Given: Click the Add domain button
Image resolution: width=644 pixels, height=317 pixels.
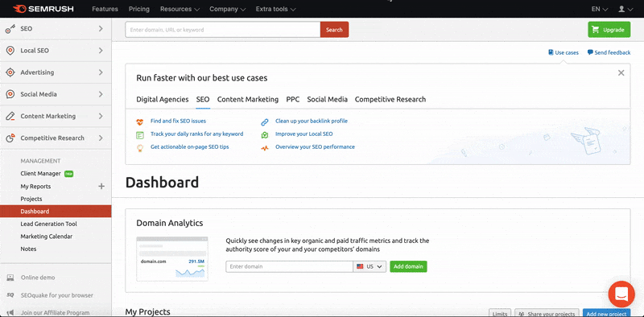Looking at the screenshot, I should tap(409, 266).
